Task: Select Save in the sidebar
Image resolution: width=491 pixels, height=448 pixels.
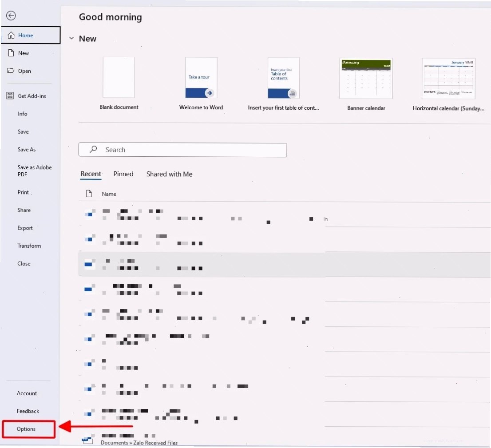Action: (x=23, y=131)
